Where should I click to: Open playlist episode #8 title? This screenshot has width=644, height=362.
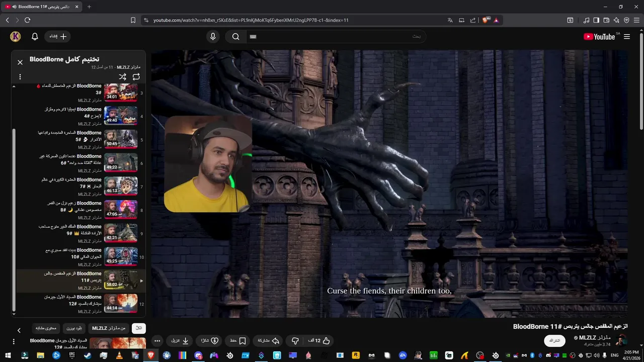tap(74, 207)
